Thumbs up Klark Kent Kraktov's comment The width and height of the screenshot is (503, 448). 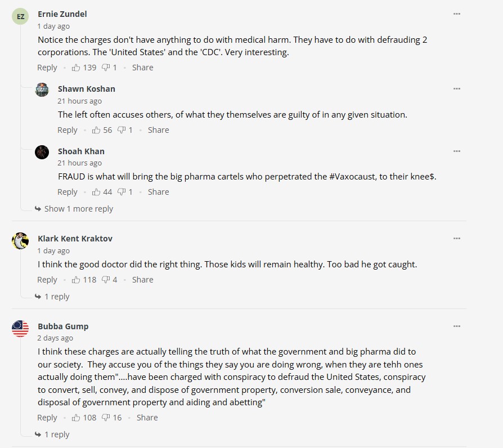77,280
